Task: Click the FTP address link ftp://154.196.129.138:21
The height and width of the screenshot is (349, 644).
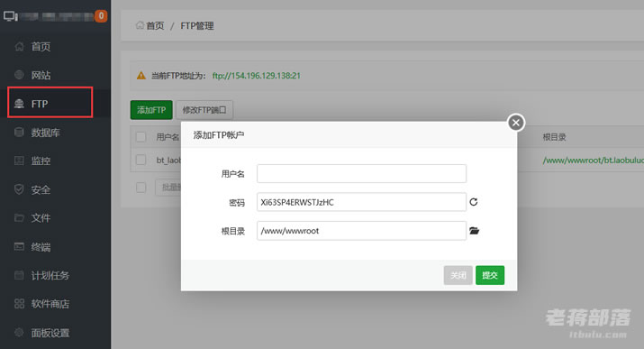Action: (257, 76)
